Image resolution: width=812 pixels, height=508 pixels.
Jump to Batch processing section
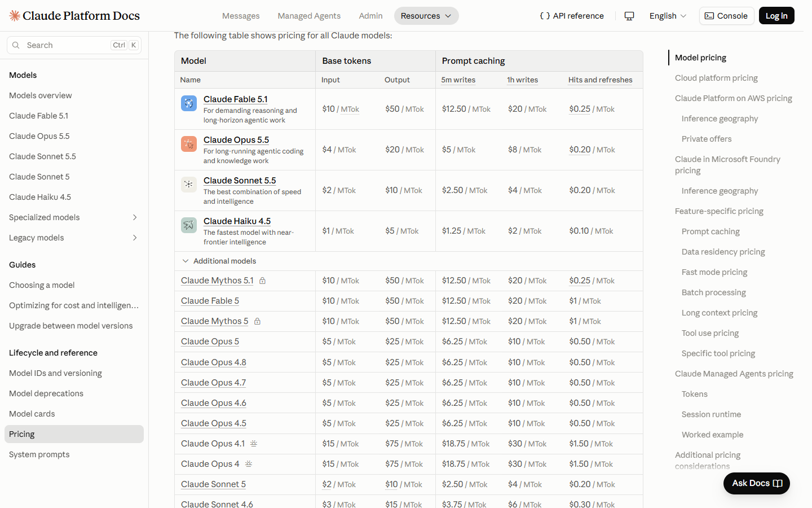pos(713,292)
